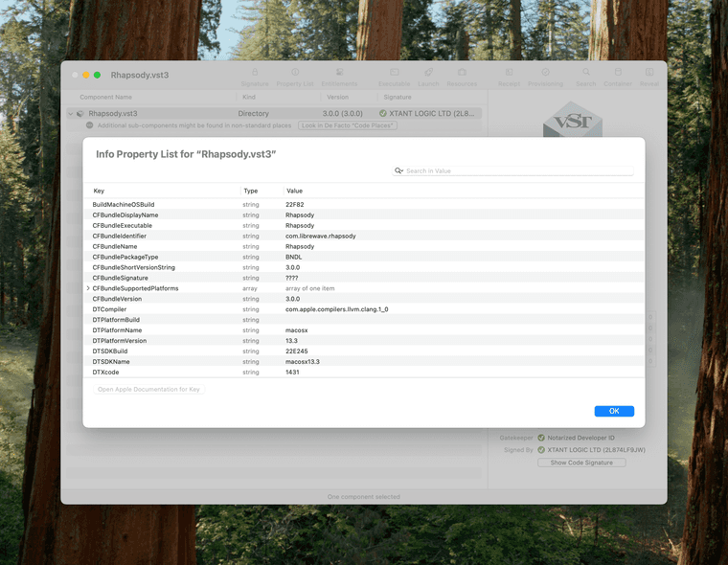Select the DTXcode key

tap(105, 372)
